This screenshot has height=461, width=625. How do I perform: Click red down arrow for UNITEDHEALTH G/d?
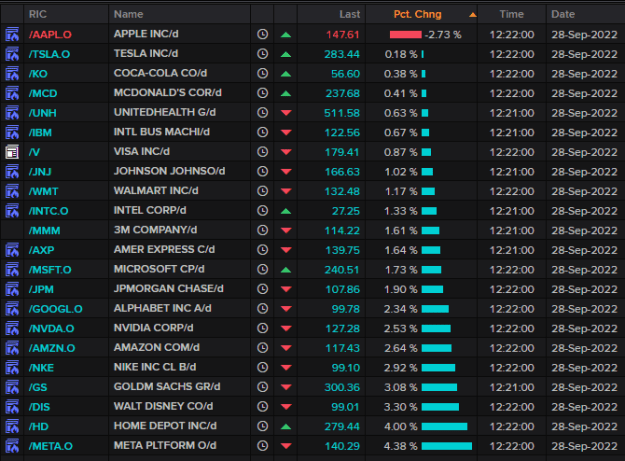286,113
